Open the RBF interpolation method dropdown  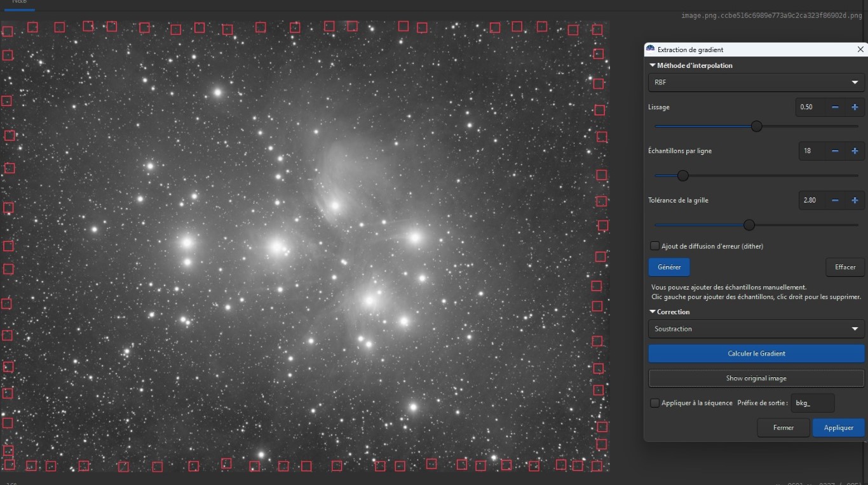[x=756, y=83]
